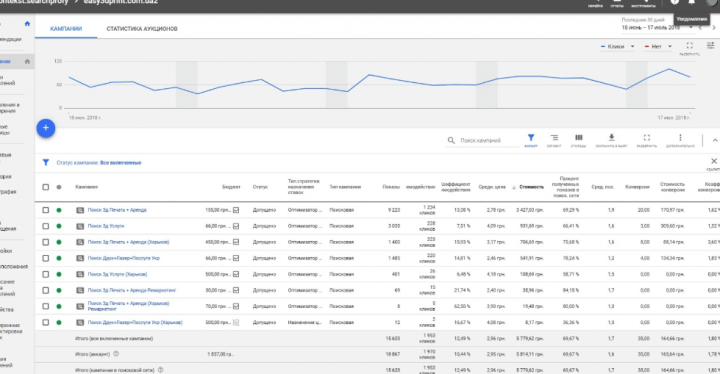Screen dimensions: 720x374
Task: Open campaign Поиск Друк+Лазер+Послуги Укр (Харьков)
Action: click(135, 323)
